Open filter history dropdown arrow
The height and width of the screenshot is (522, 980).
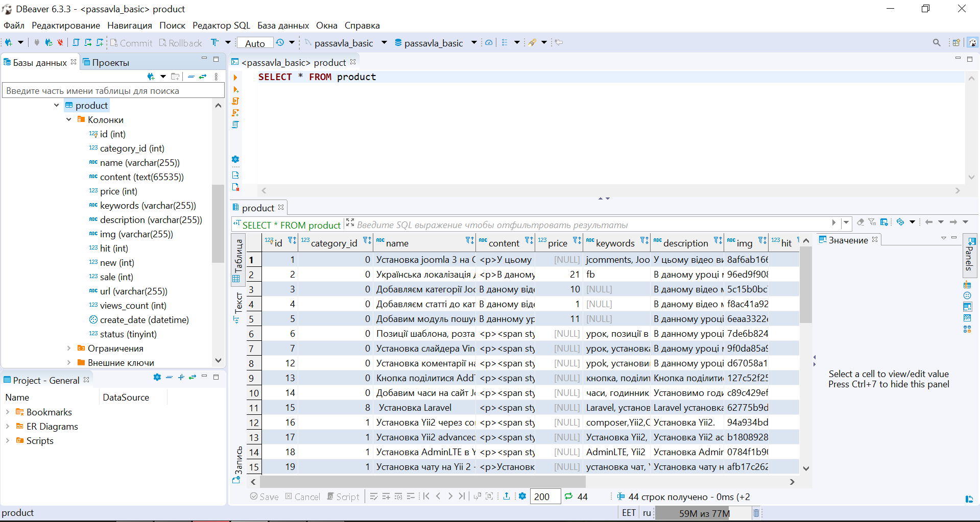[x=846, y=222]
